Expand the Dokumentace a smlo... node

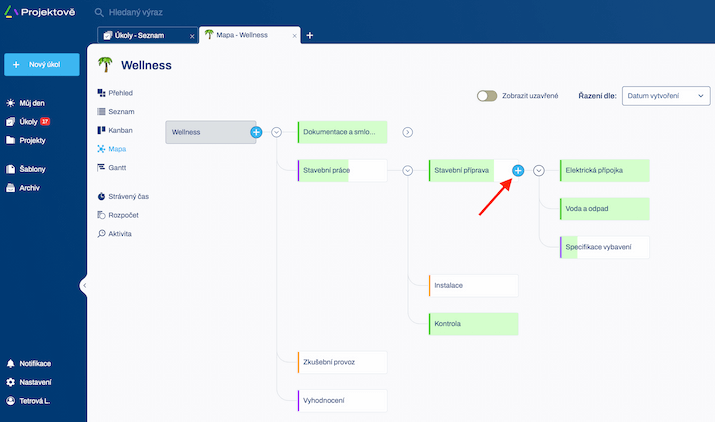[408, 132]
